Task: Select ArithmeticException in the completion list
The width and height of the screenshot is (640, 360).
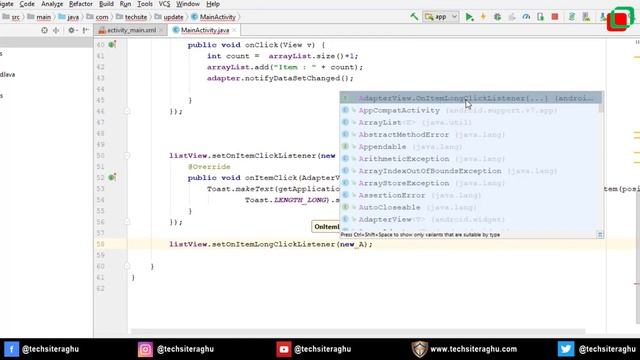Action: (470, 159)
